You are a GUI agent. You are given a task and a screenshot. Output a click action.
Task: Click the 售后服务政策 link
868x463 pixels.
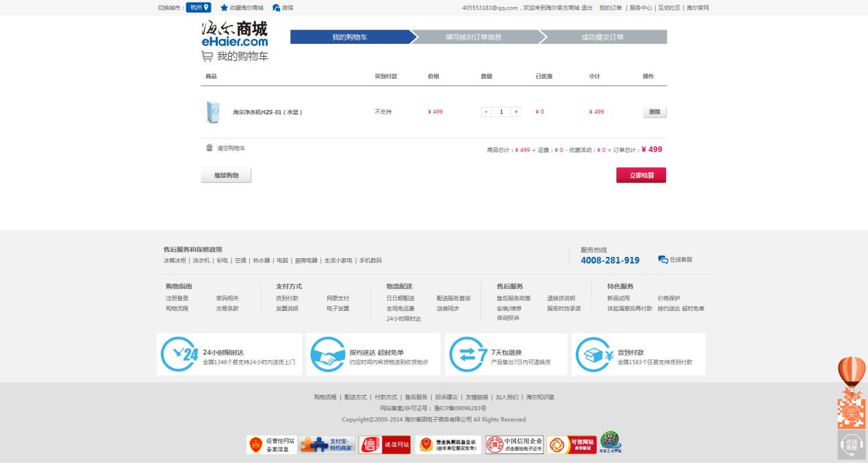(513, 298)
